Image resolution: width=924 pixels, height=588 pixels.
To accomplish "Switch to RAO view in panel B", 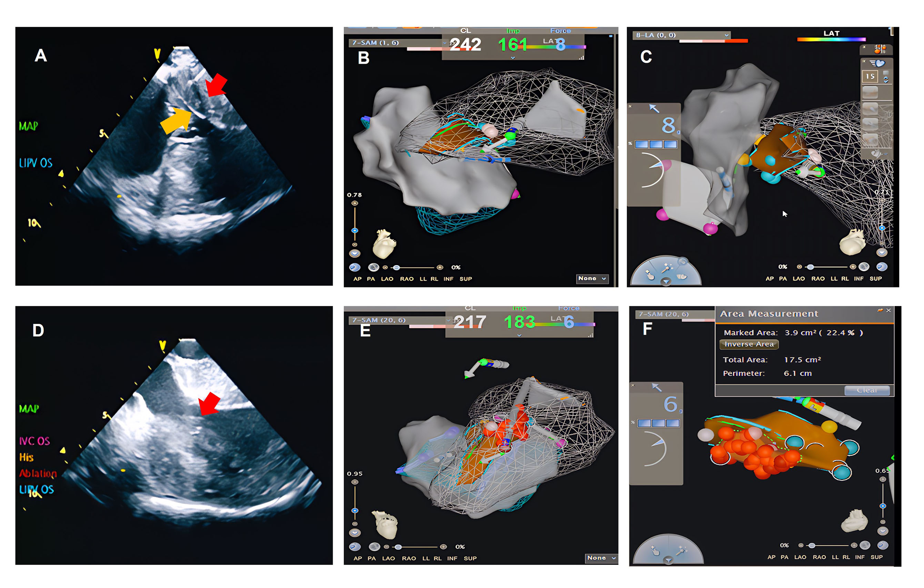I will pos(406,279).
